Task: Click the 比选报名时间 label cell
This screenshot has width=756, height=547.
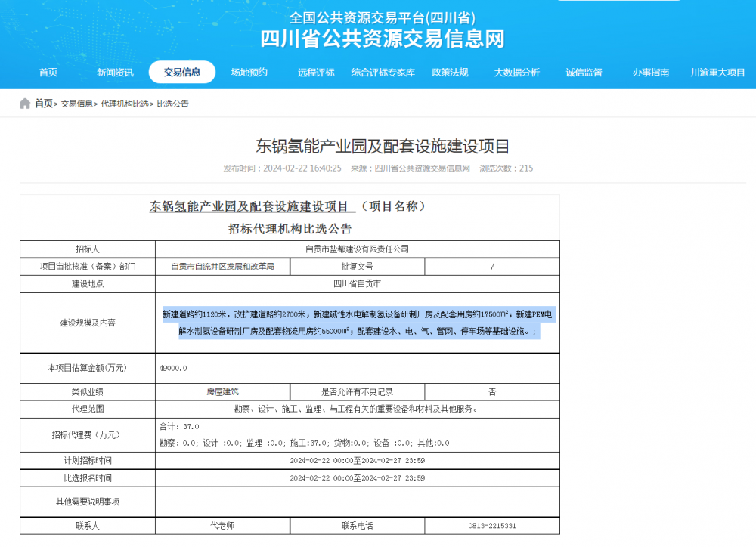Action: click(x=88, y=478)
